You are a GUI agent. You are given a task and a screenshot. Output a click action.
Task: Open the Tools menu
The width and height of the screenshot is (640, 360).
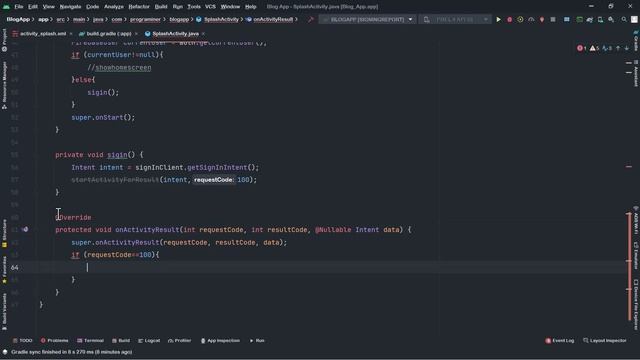[194, 7]
